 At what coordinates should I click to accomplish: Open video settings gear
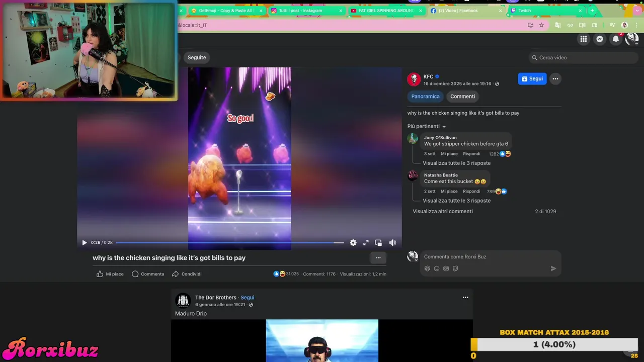(x=353, y=242)
